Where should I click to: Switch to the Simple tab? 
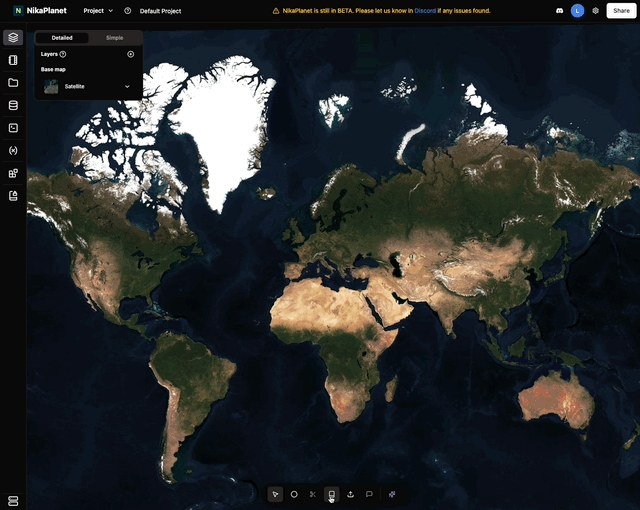coord(114,38)
